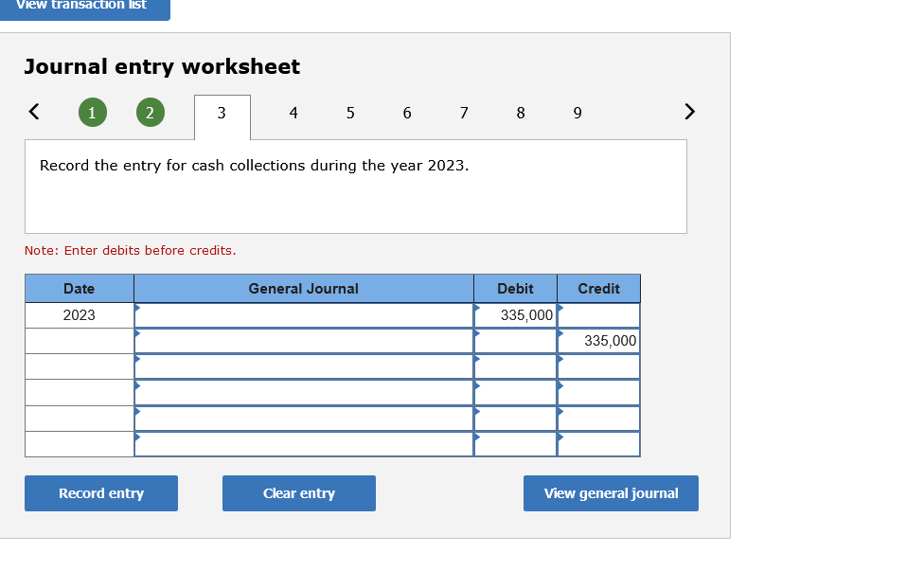The height and width of the screenshot is (571, 924).
Task: Navigate back using the left chevron
Action: click(33, 112)
